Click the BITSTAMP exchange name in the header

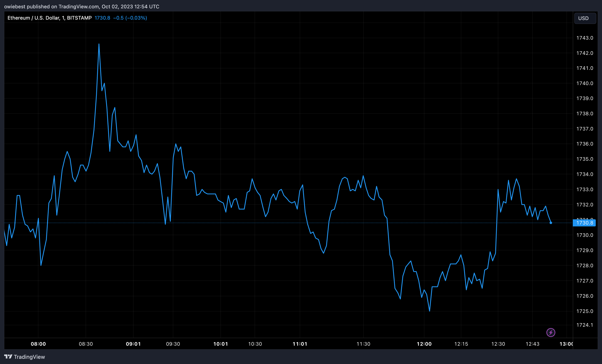[x=79, y=18]
